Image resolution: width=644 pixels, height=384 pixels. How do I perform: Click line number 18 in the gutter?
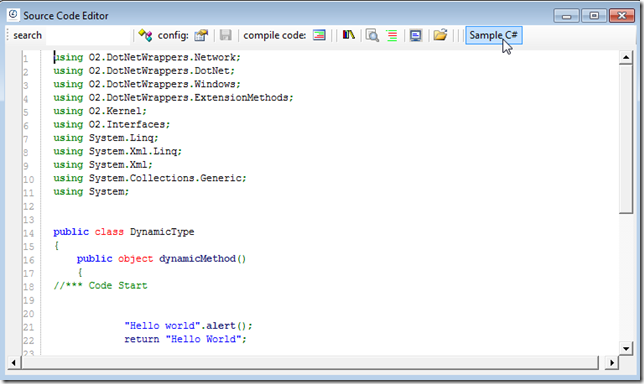[x=28, y=287]
